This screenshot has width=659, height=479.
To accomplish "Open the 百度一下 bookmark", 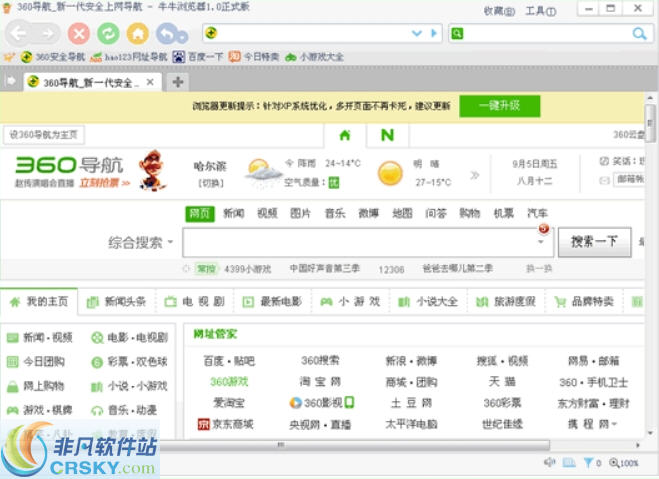I will tap(198, 57).
